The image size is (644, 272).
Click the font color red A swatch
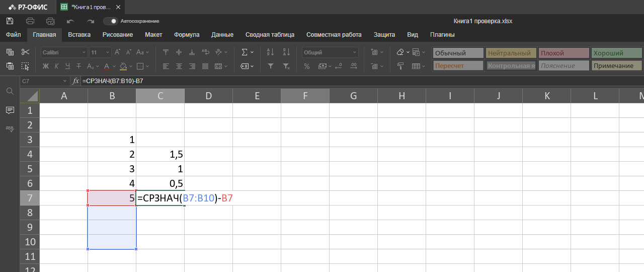click(107, 66)
